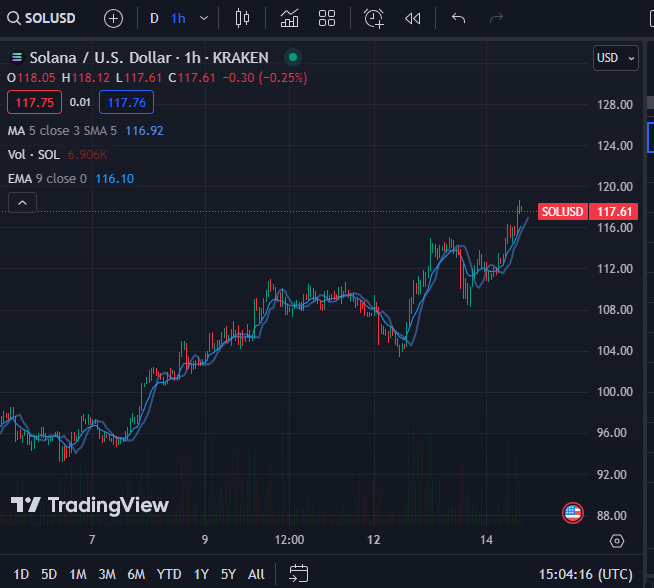Click the TradingView logo
The width and height of the screenshot is (654, 588).
tap(90, 505)
